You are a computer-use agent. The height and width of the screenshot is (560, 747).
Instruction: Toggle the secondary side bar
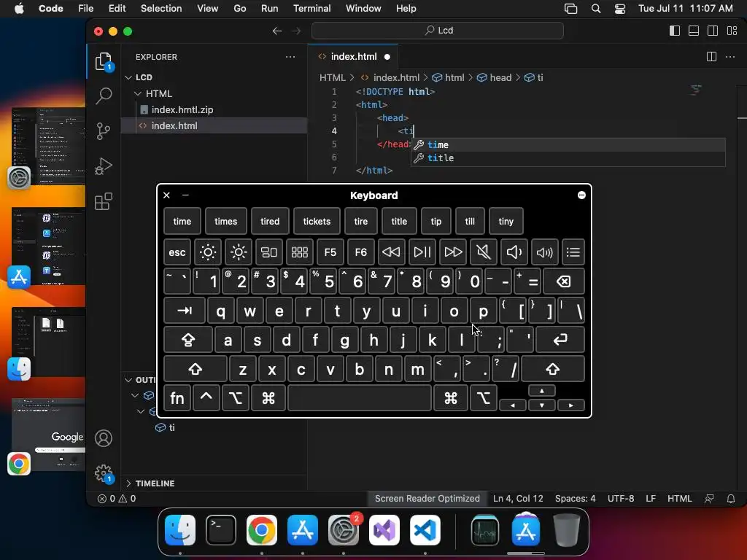(x=713, y=31)
